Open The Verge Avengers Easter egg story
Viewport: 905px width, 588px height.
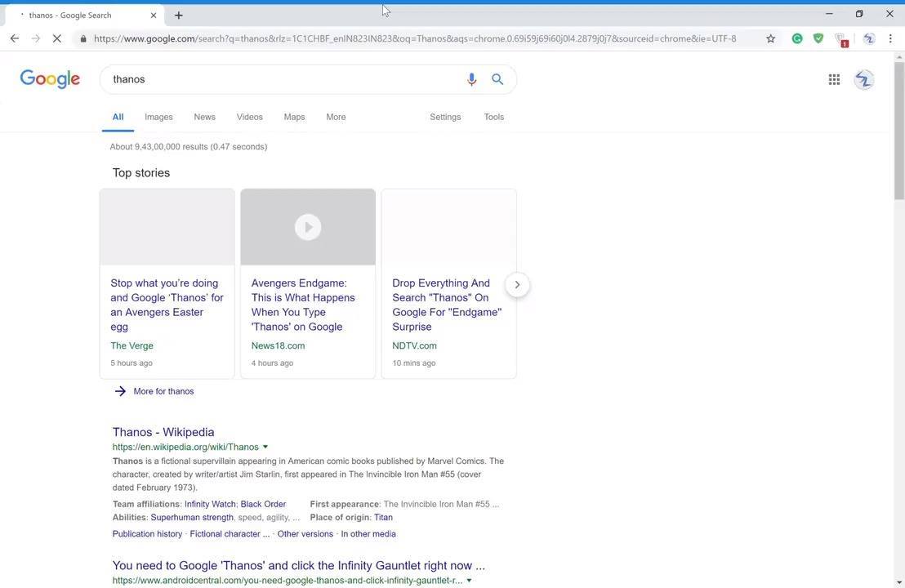click(167, 305)
